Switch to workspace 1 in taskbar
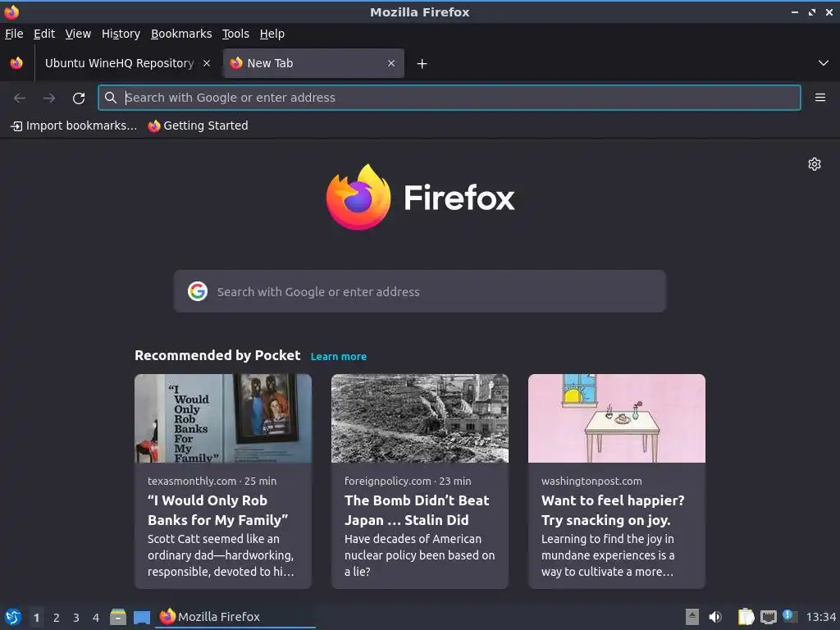This screenshot has height=630, width=840. click(x=36, y=618)
